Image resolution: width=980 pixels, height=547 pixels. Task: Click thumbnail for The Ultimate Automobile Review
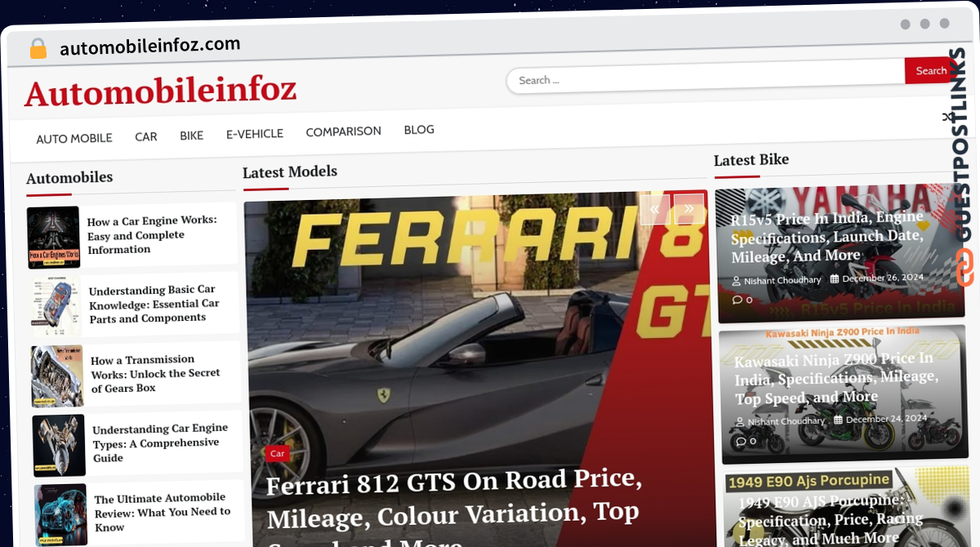[x=61, y=515]
